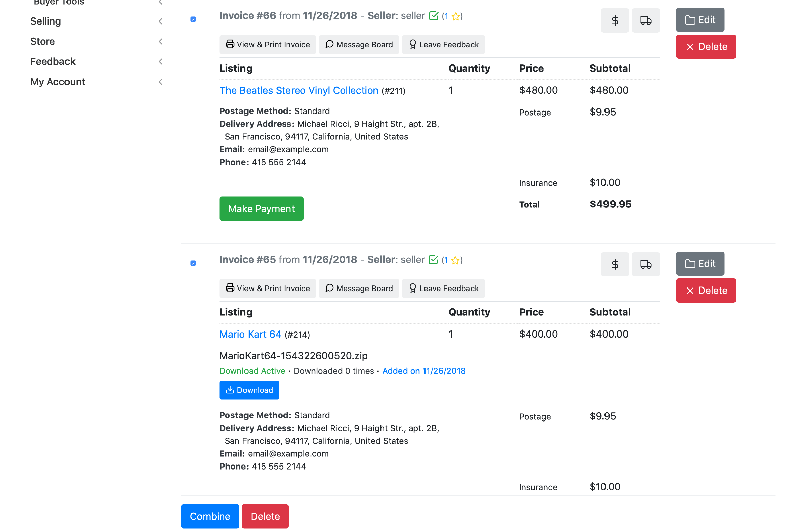View & Print Invoice #66
Viewport: 806px width, 532px height.
click(x=267, y=45)
